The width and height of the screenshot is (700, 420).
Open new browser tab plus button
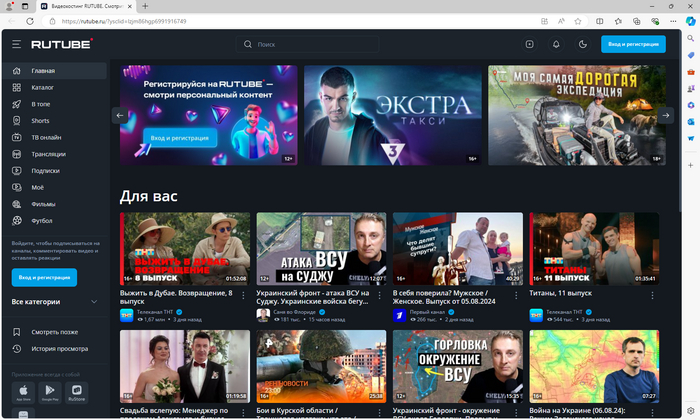click(x=145, y=6)
